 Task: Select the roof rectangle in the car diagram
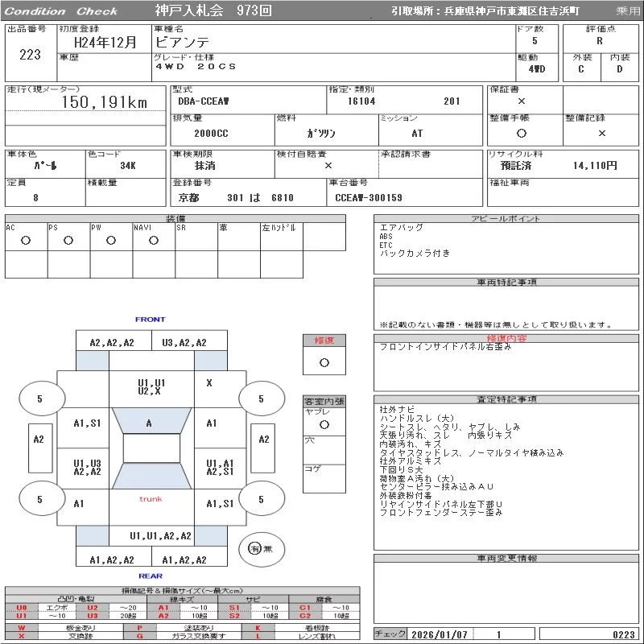(151, 449)
